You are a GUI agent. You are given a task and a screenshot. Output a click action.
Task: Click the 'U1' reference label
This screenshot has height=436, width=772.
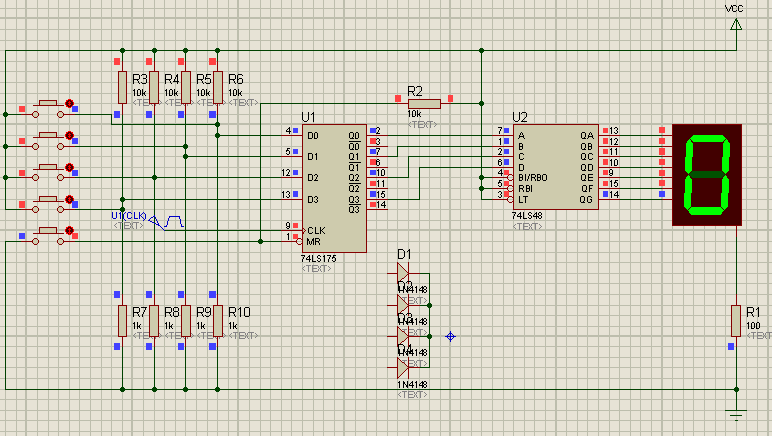pyautogui.click(x=308, y=117)
